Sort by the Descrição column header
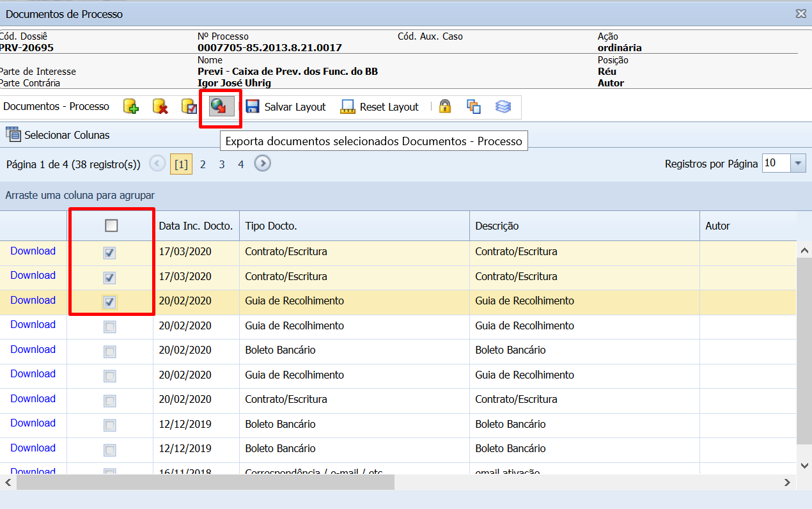Viewport: 812px width, 509px height. pos(584,226)
